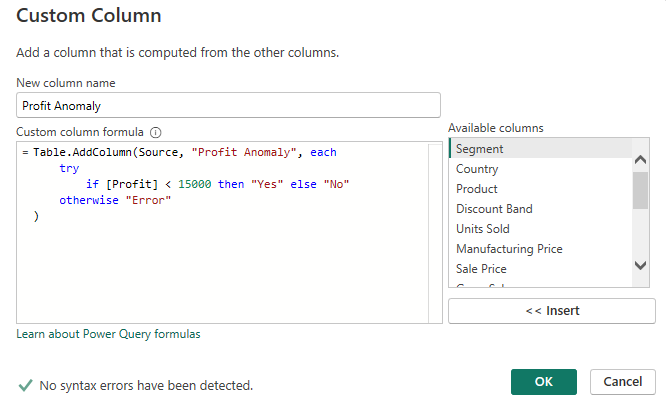Click the columns list scroll up arrow
Viewport: 671px width, 412px height.
[641, 160]
